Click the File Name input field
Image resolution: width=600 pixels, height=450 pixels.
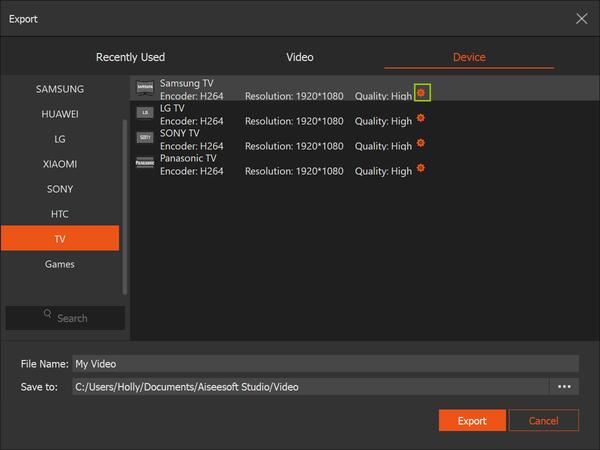point(325,364)
